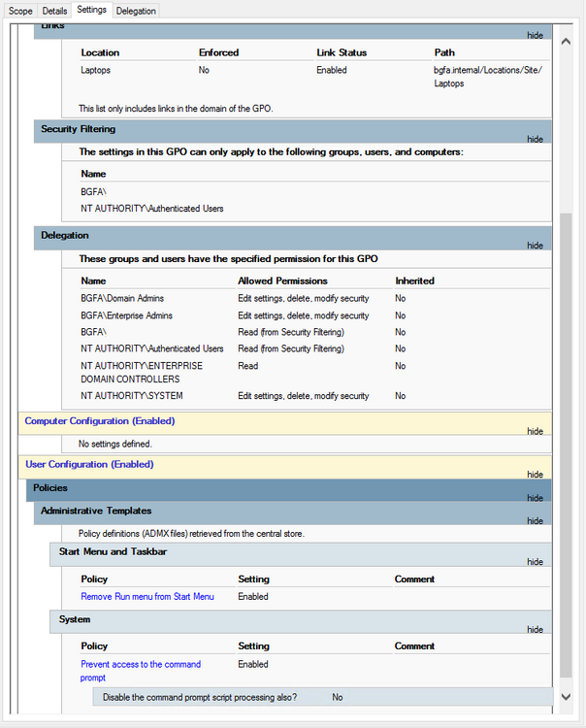Hide the Administrative Templates section
586x728 pixels.
pos(535,521)
